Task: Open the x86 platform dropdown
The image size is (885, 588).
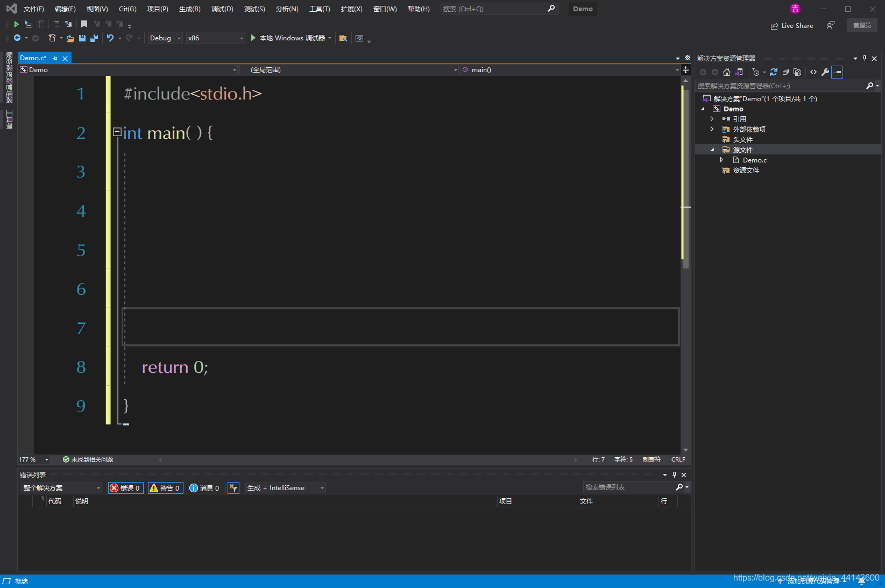Action: (215, 38)
